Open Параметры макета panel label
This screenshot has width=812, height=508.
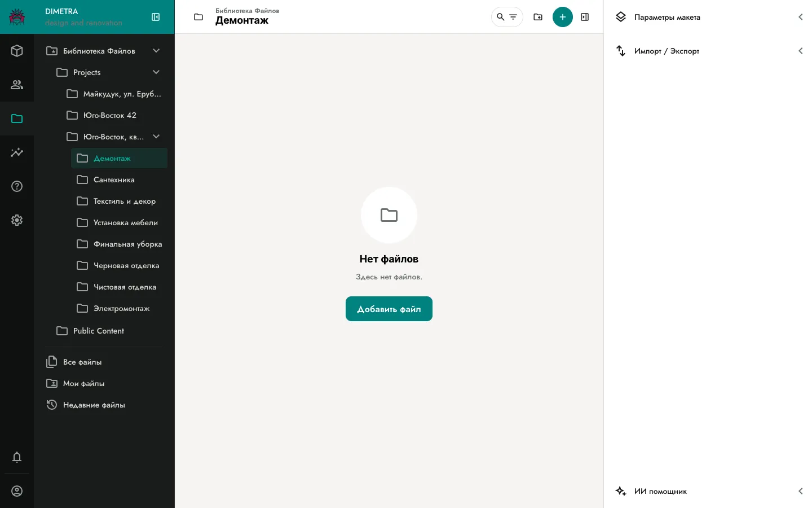point(667,17)
